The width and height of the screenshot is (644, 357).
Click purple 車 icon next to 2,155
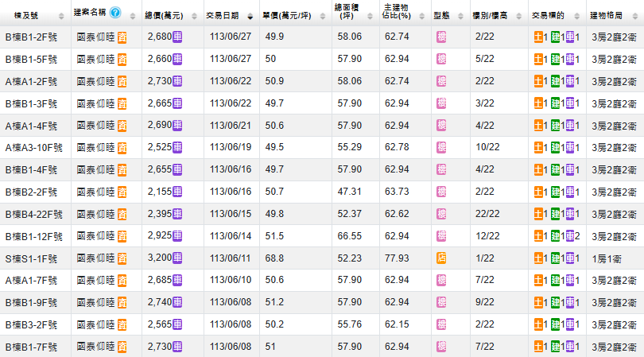coord(177,192)
